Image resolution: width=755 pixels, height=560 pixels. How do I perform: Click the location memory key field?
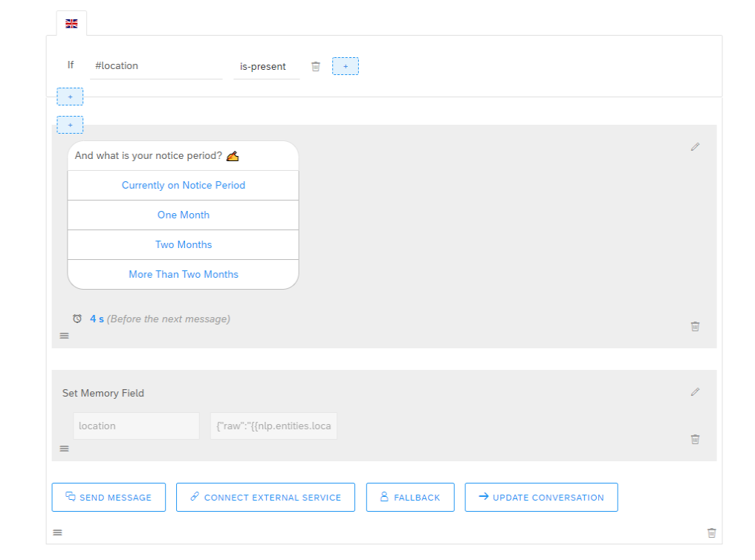136,426
